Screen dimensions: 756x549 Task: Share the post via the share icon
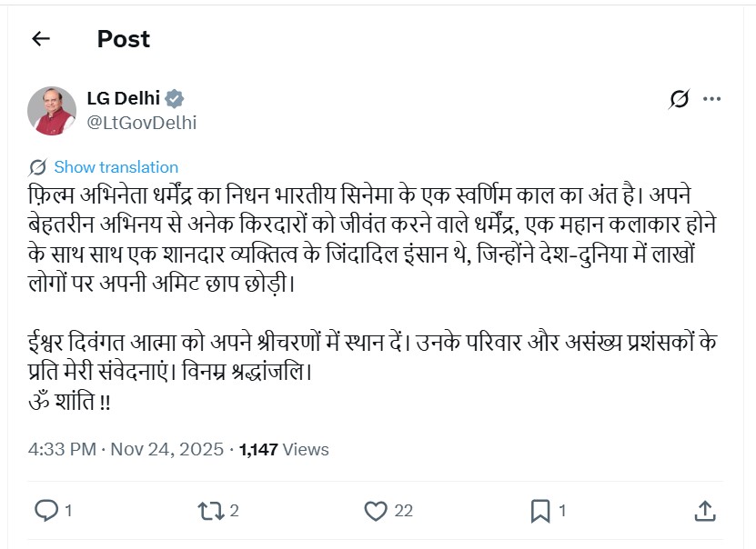[705, 511]
